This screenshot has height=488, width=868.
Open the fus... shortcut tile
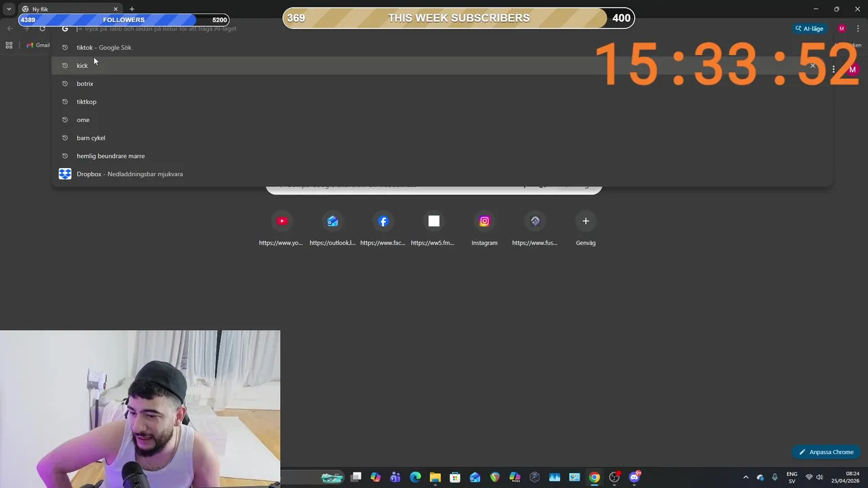535,228
